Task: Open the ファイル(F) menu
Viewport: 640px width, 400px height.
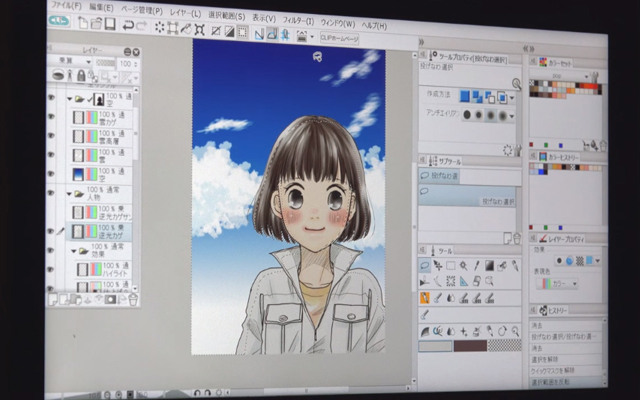Action: 66,6
